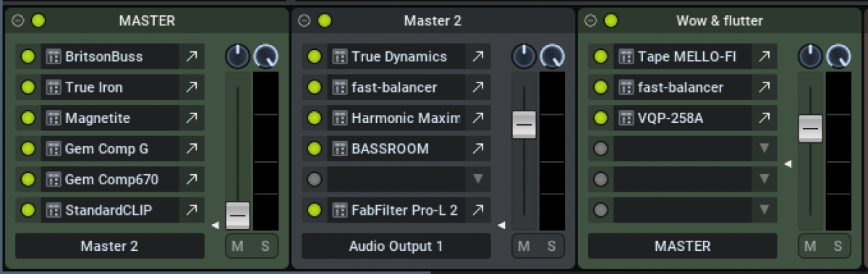Open empty slot dropdown in Master 2
Screen dimensions: 868x274
coord(477,179)
